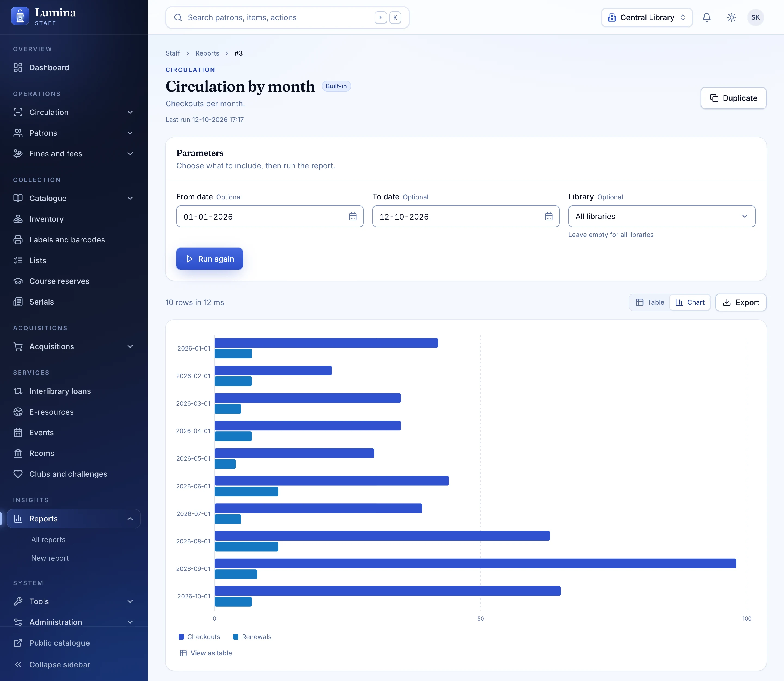Click the Duplicate button
The height and width of the screenshot is (681, 784).
[733, 98]
